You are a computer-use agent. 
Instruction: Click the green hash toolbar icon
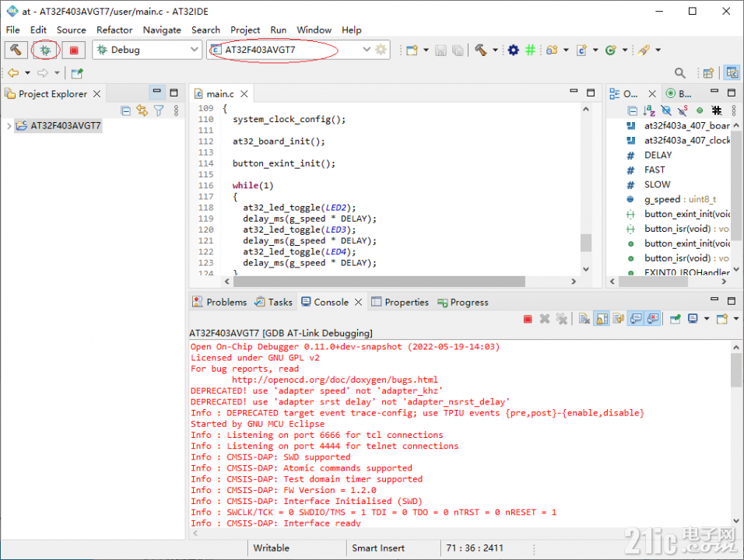(530, 51)
